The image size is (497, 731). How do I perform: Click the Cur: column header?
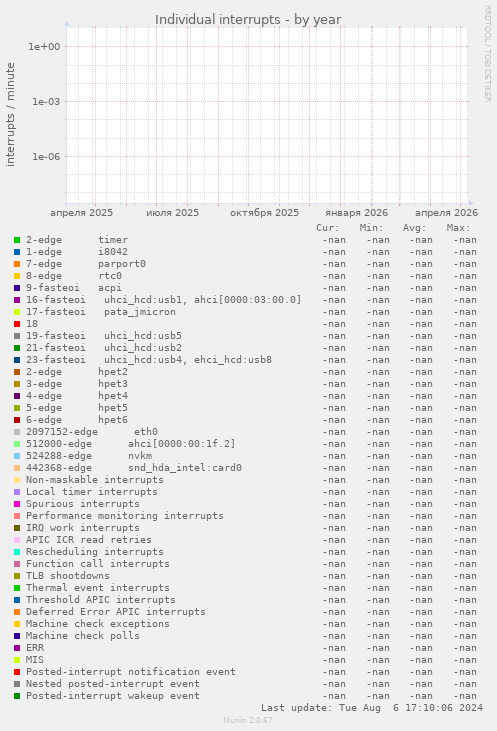tap(328, 228)
